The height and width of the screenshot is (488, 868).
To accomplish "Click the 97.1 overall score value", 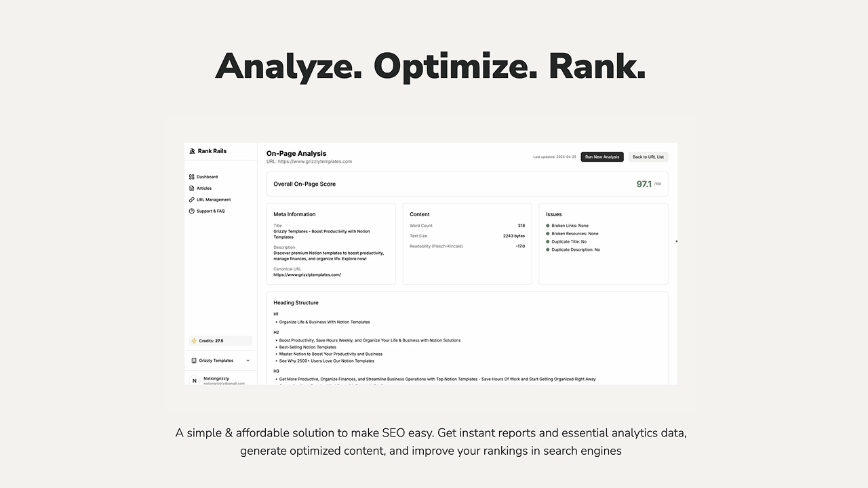I will [644, 184].
